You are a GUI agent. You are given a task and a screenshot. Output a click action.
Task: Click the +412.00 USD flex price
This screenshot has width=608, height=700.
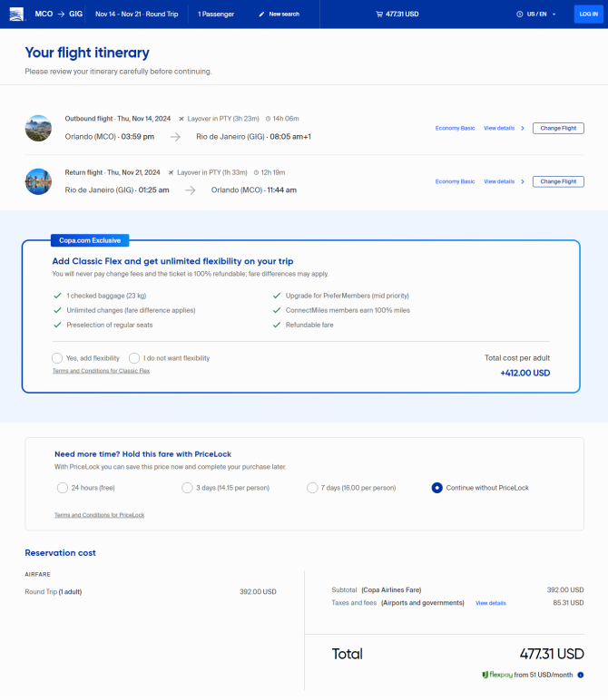(525, 374)
